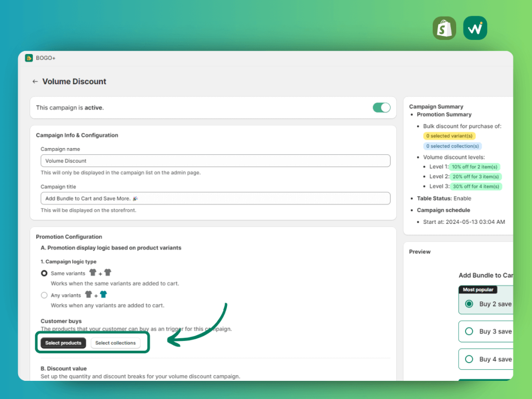This screenshot has height=399, width=532.
Task: Click the BOGO+ title text
Action: [x=46, y=58]
